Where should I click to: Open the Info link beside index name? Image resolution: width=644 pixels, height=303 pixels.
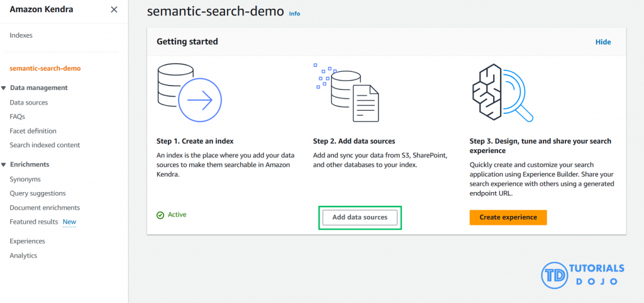click(294, 13)
